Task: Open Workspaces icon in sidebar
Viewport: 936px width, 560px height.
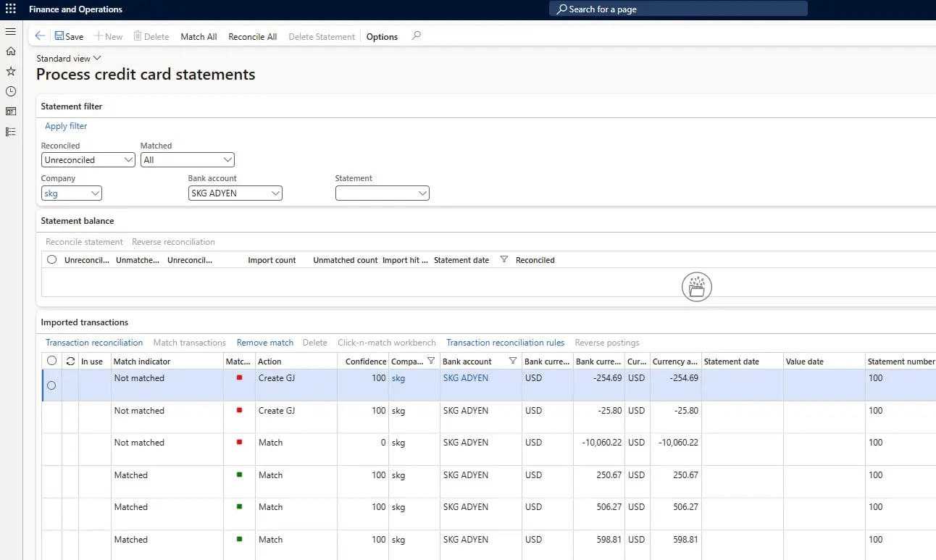Action: pos(10,112)
